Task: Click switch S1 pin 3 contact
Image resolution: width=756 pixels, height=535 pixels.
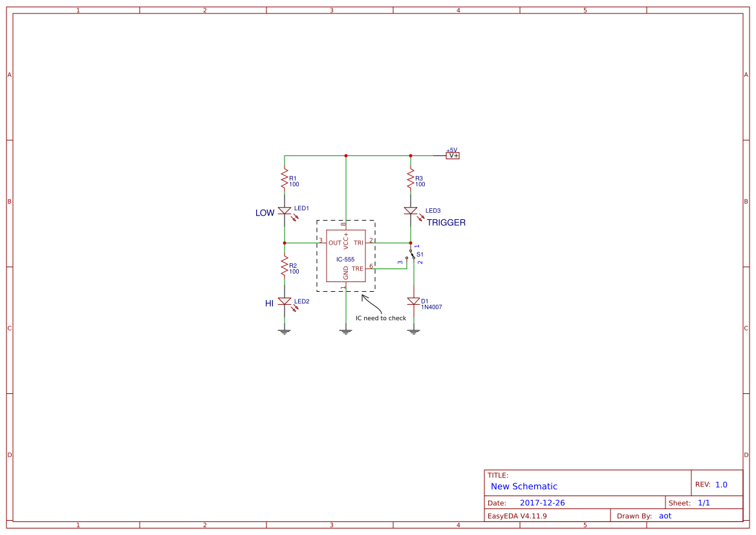Action: (x=407, y=257)
